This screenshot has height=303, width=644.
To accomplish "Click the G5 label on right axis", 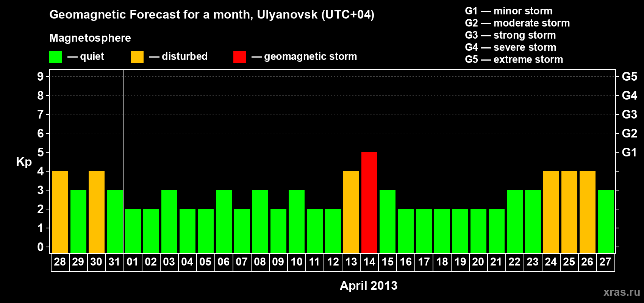I will [630, 77].
